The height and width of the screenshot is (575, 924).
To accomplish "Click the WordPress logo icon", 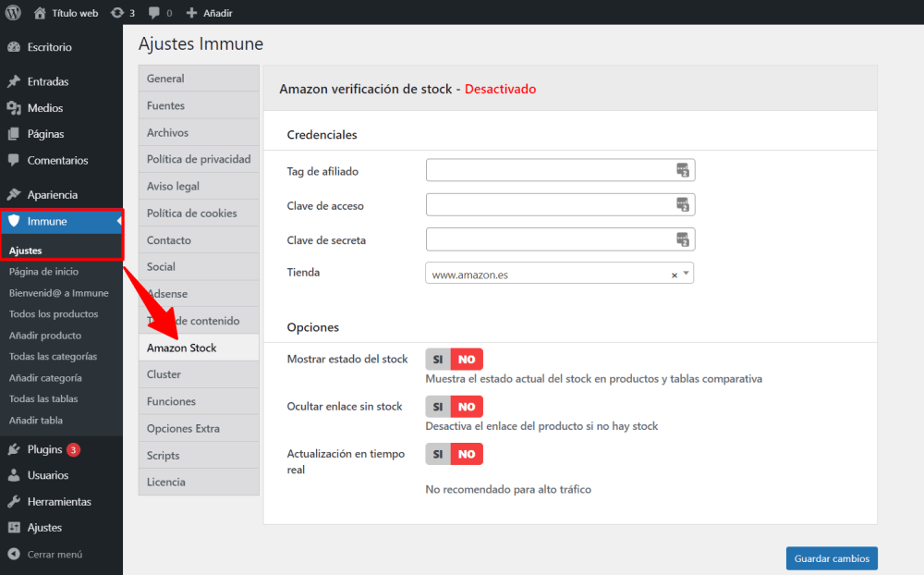I will pos(14,13).
